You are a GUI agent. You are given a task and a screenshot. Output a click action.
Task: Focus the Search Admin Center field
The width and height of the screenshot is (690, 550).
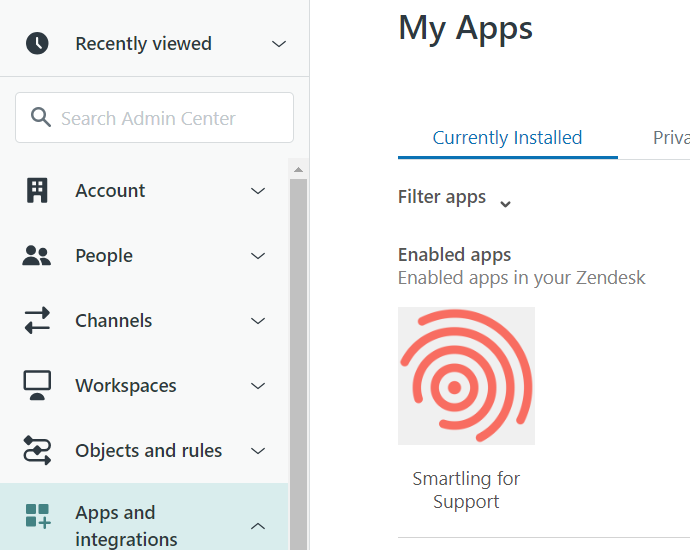(x=165, y=118)
